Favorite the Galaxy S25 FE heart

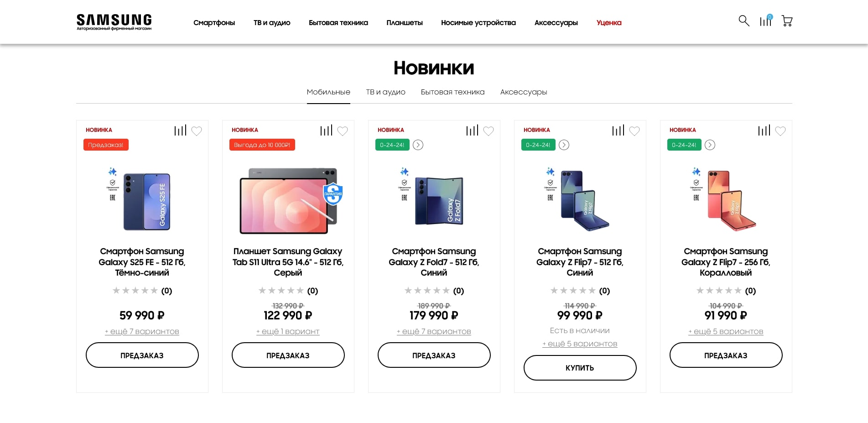pos(197,131)
